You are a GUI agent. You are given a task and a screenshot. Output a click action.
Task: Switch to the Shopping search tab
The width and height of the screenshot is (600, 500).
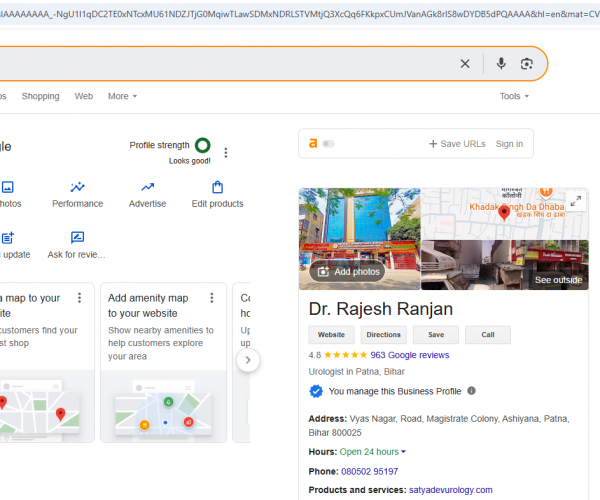(41, 96)
